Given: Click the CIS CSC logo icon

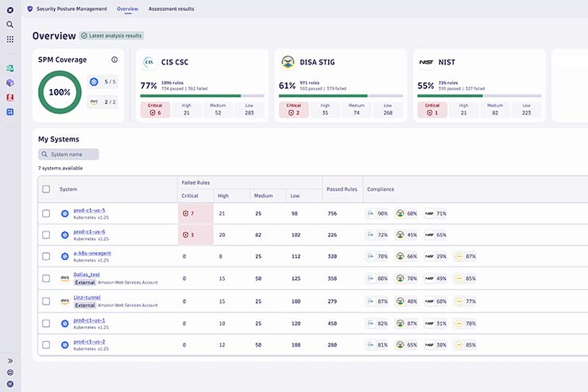Looking at the screenshot, I should click(148, 62).
